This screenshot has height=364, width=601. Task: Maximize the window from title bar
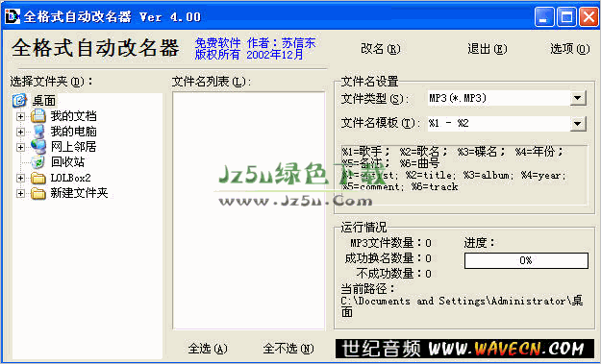566,17
